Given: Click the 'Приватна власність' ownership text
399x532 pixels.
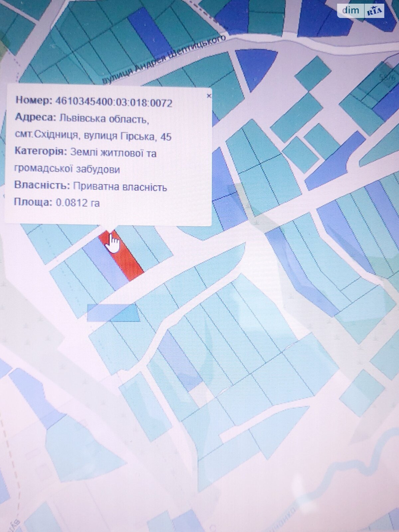Looking at the screenshot, I should 120,187.
